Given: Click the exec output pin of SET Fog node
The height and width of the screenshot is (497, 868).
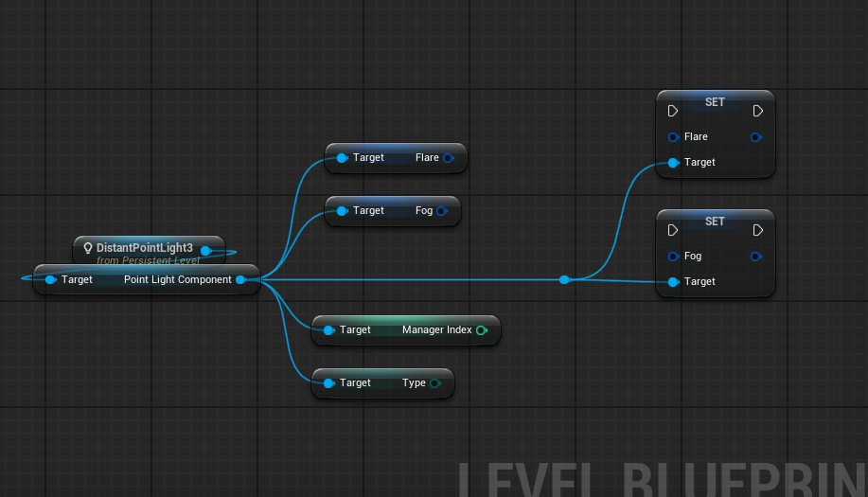Looking at the screenshot, I should point(758,230).
